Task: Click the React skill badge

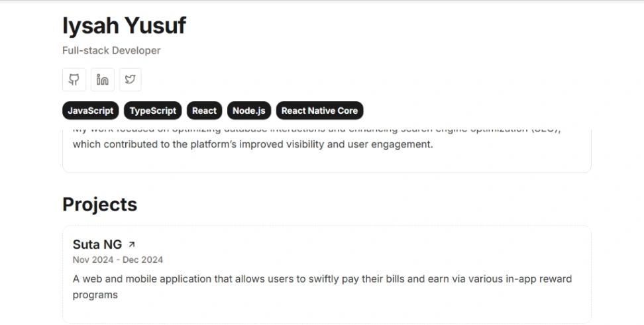Action: [204, 111]
